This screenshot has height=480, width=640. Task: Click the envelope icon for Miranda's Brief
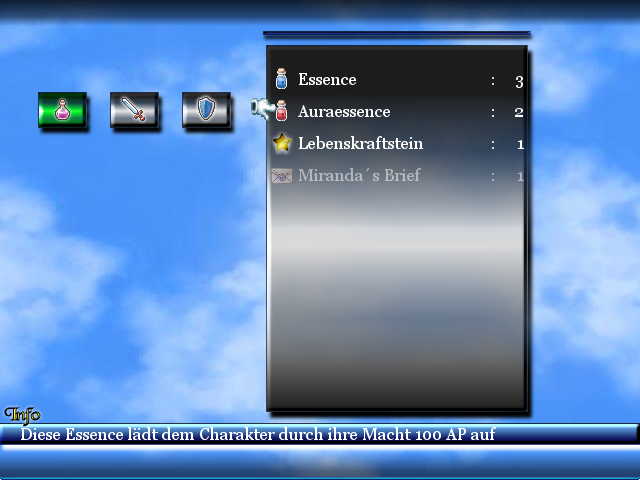coord(282,176)
